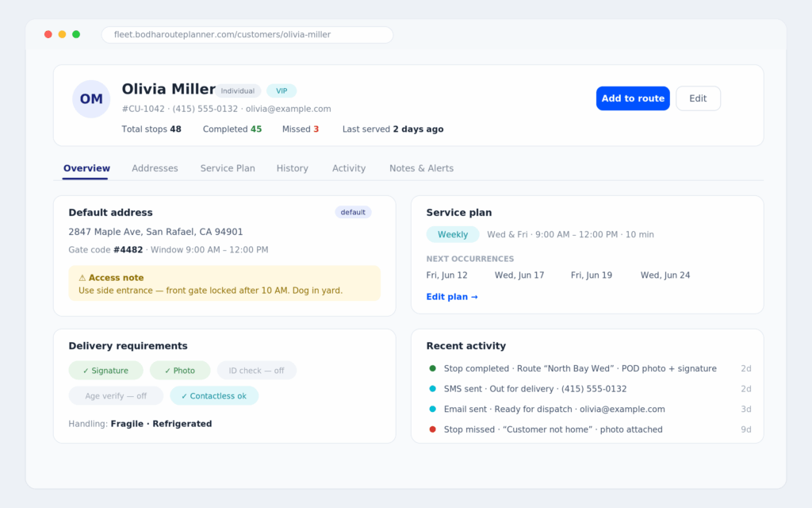Open the Service Plan tab
This screenshot has height=508, width=812.
(x=228, y=168)
